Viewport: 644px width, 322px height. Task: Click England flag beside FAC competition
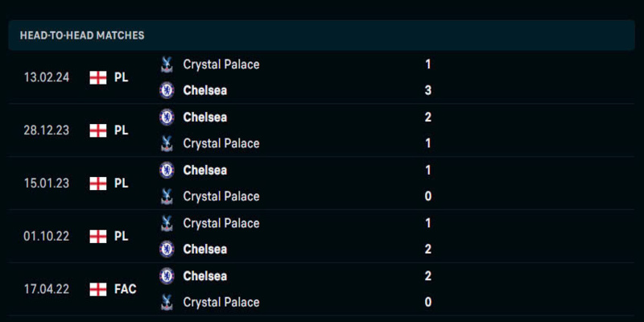pyautogui.click(x=98, y=289)
